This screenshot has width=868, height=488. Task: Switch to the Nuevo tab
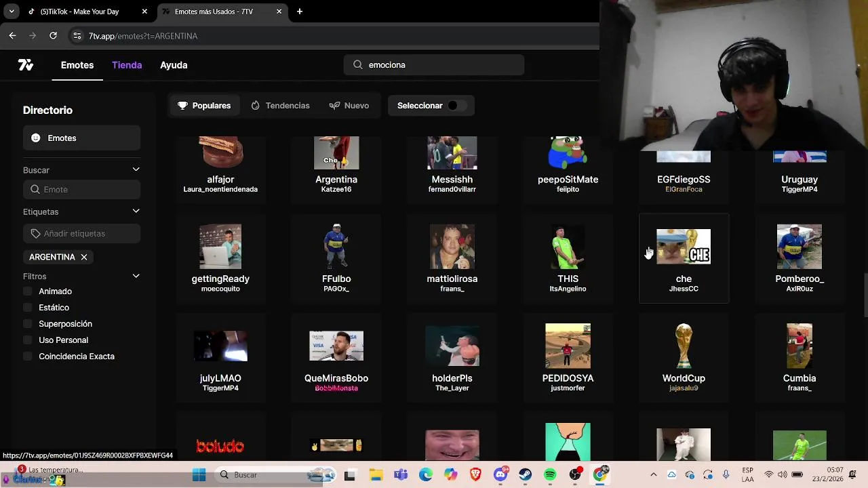pyautogui.click(x=349, y=106)
